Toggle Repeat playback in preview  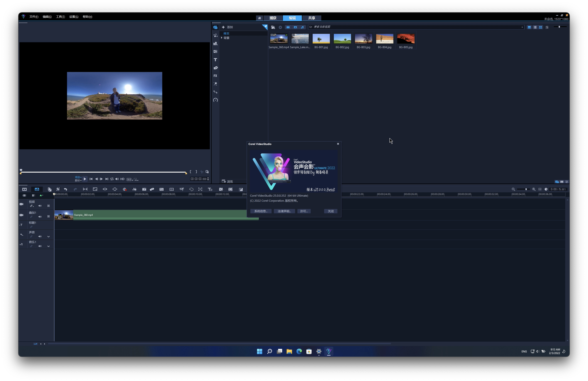(x=112, y=179)
